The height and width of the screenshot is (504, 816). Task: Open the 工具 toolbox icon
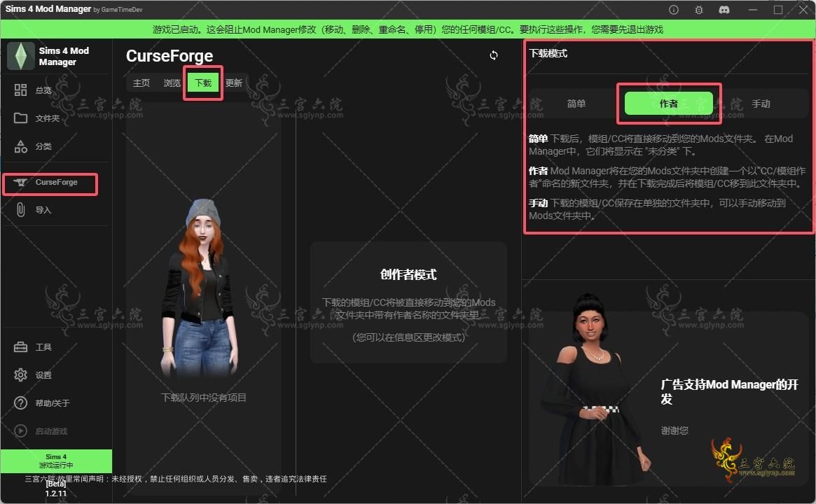[x=20, y=347]
